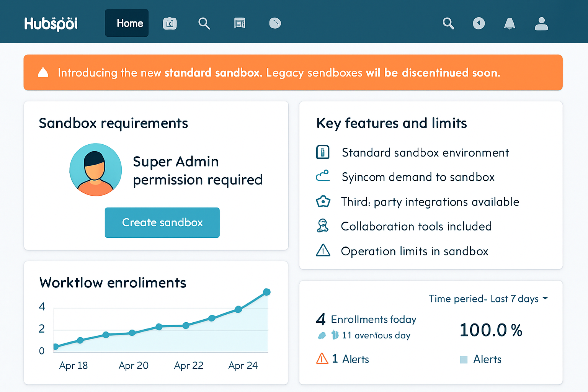
Task: Click 'Standard sandbox environment' text
Action: (x=425, y=153)
